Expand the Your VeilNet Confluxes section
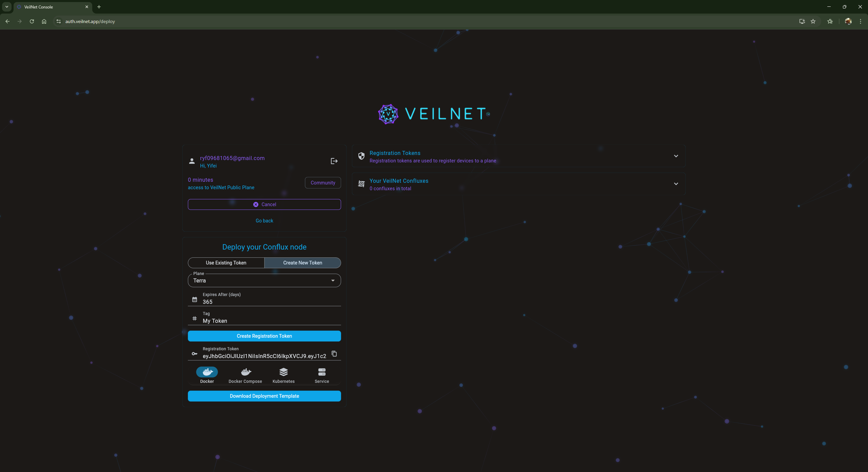868x472 pixels. (676, 184)
